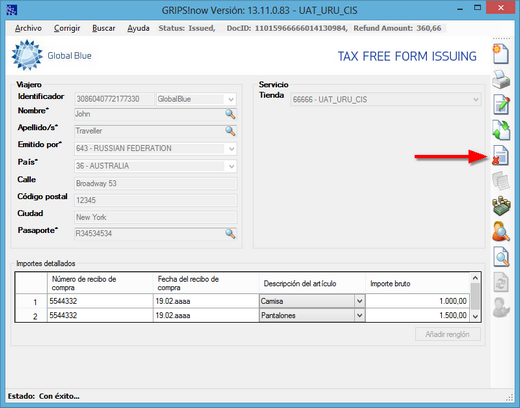This screenshot has width=520, height=408.
Task: Click the search document magnifier icon
Action: click(501, 257)
